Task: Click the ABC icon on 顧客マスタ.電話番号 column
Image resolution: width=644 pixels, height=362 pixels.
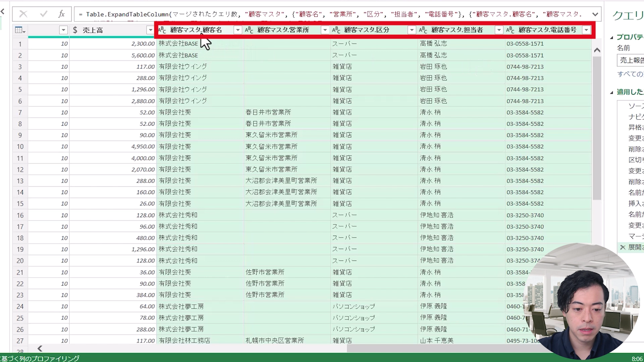Action: coord(510,29)
